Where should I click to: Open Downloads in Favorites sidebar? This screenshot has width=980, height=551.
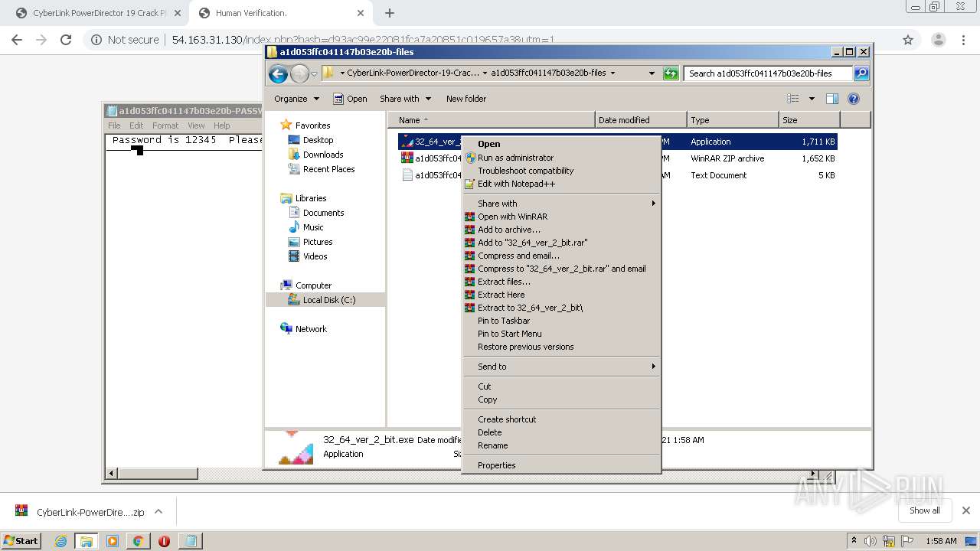click(x=323, y=155)
